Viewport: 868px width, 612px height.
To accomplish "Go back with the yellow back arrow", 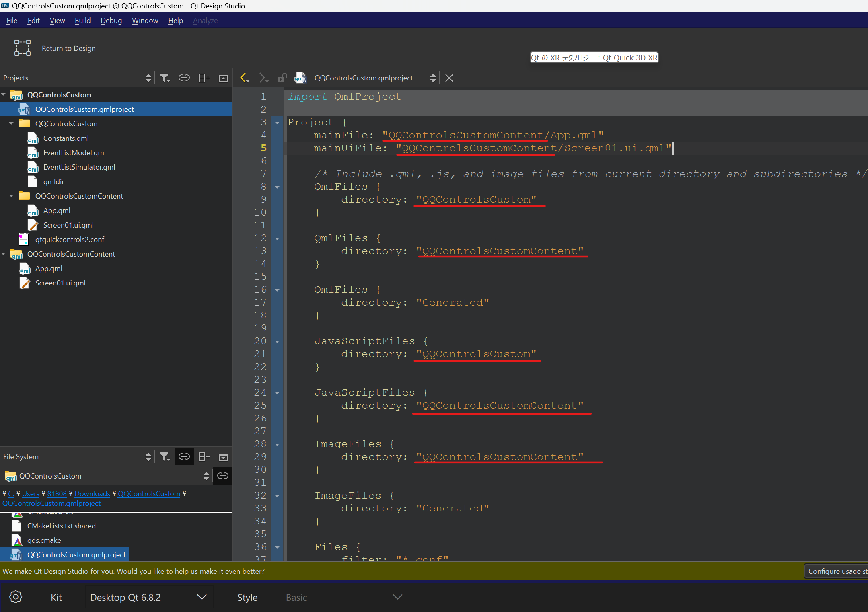I will 245,78.
